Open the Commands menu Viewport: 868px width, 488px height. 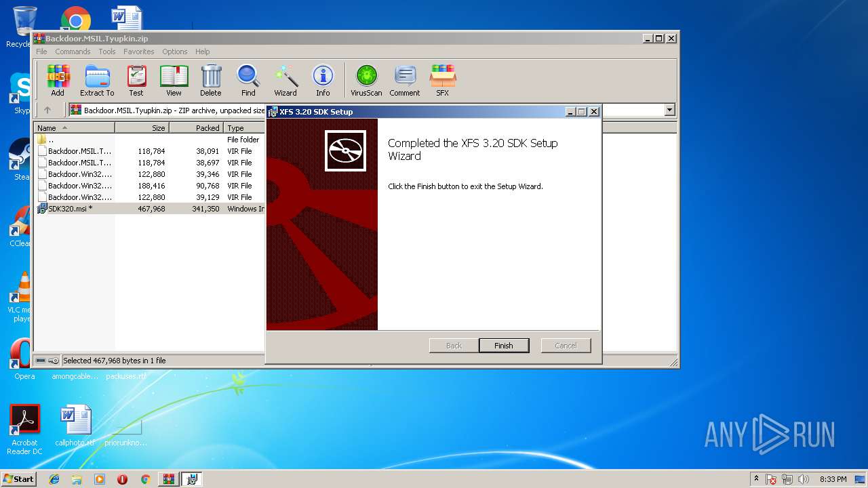[x=73, y=52]
